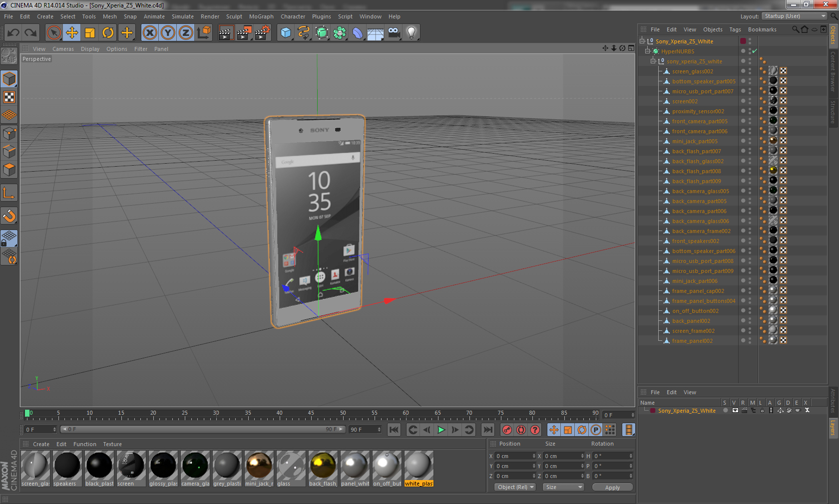Open the Sculpt menu
839x504 pixels.
pyautogui.click(x=234, y=16)
